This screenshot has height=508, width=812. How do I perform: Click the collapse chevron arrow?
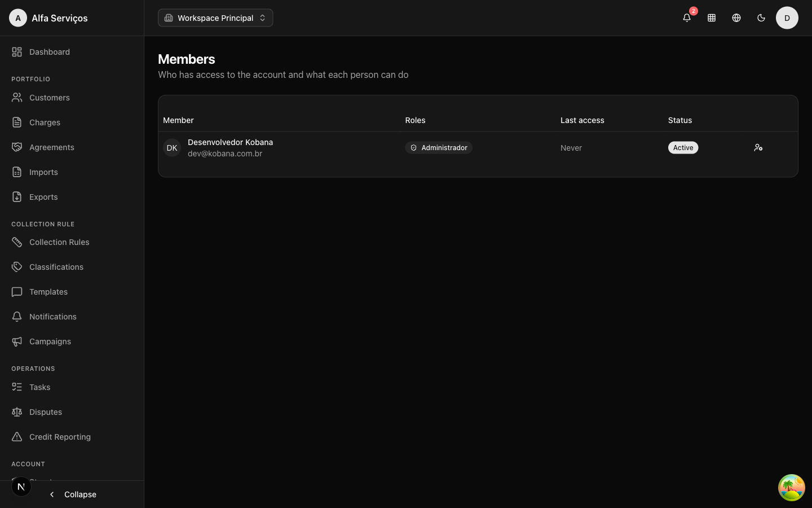52,494
